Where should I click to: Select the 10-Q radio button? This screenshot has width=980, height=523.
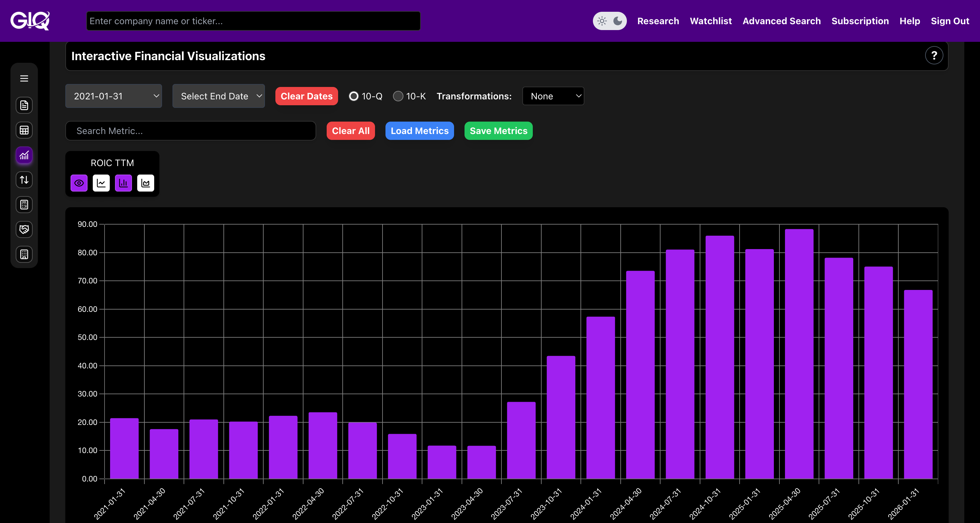353,96
